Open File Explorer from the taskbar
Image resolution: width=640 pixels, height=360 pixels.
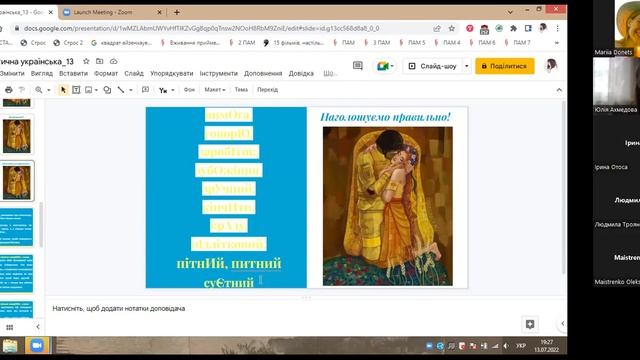click(x=10, y=346)
